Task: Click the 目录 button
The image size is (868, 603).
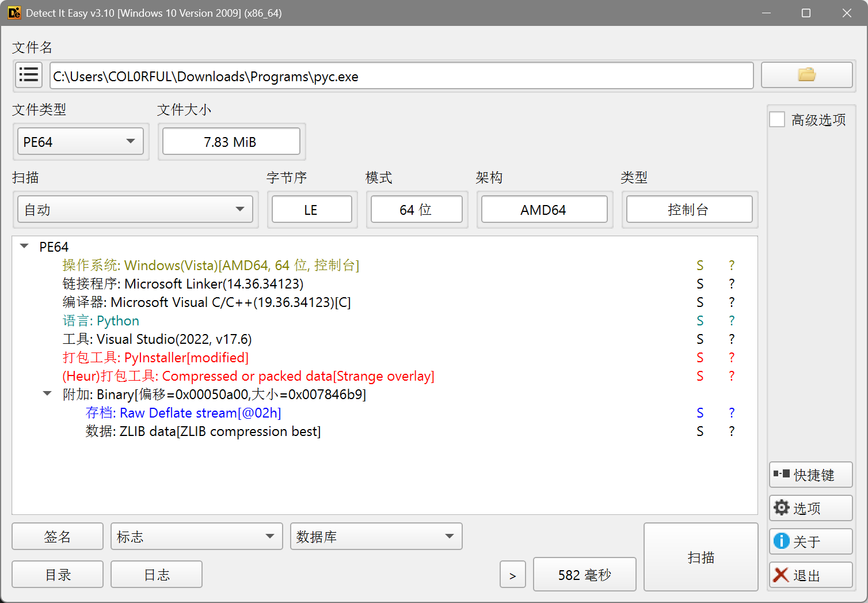Action: coord(58,574)
